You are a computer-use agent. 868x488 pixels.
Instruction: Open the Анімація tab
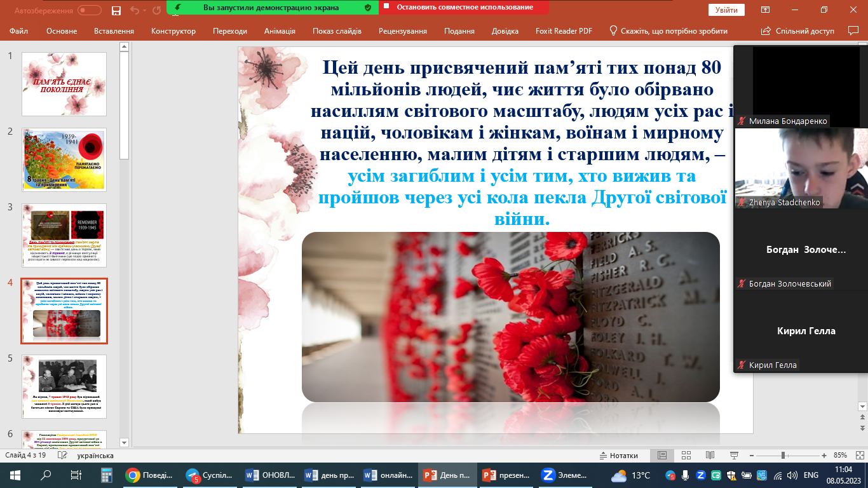pos(280,31)
